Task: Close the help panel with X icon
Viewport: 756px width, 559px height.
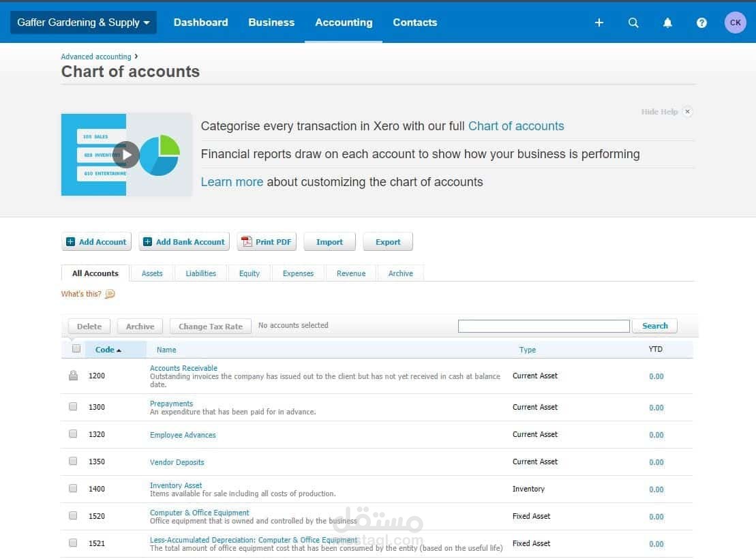Action: (688, 111)
